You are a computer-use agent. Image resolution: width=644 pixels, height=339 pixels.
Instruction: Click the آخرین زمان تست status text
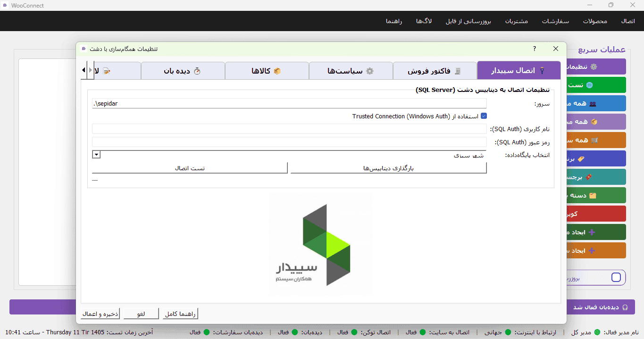79,332
